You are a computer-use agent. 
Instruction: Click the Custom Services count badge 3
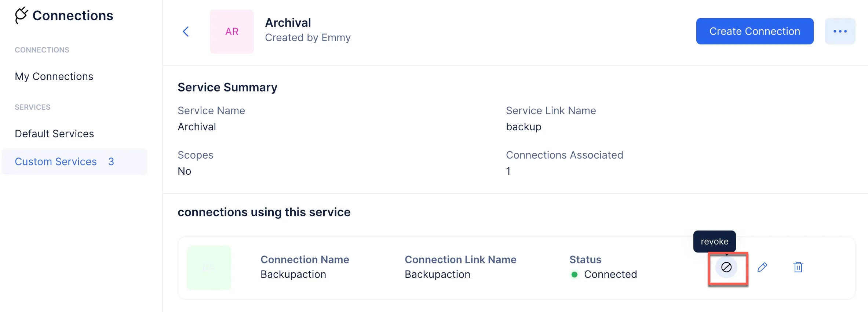coord(111,162)
